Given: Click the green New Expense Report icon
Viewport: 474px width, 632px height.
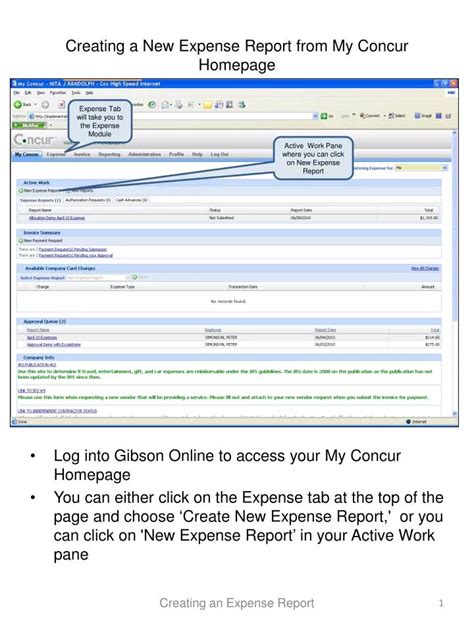Looking at the screenshot, I should click(x=21, y=190).
